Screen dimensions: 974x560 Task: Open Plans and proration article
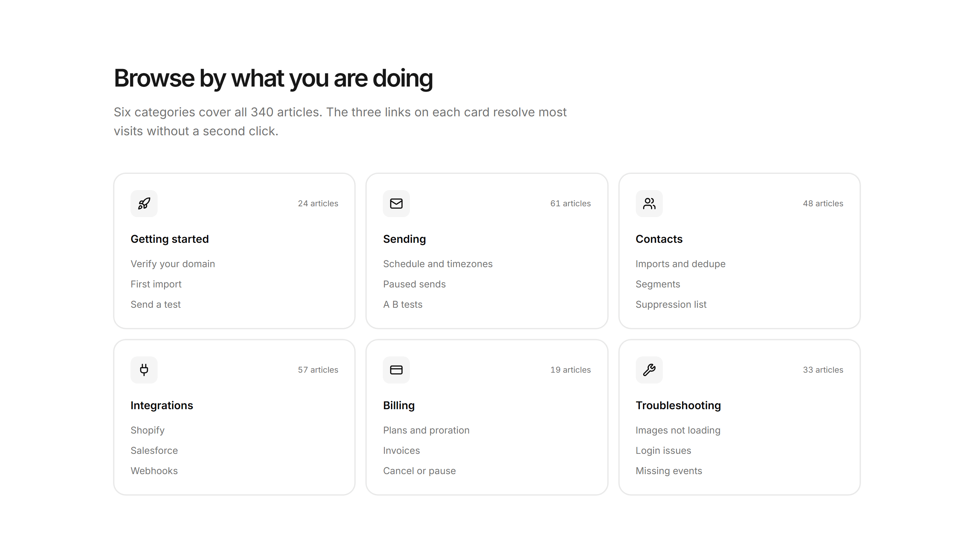pos(426,430)
